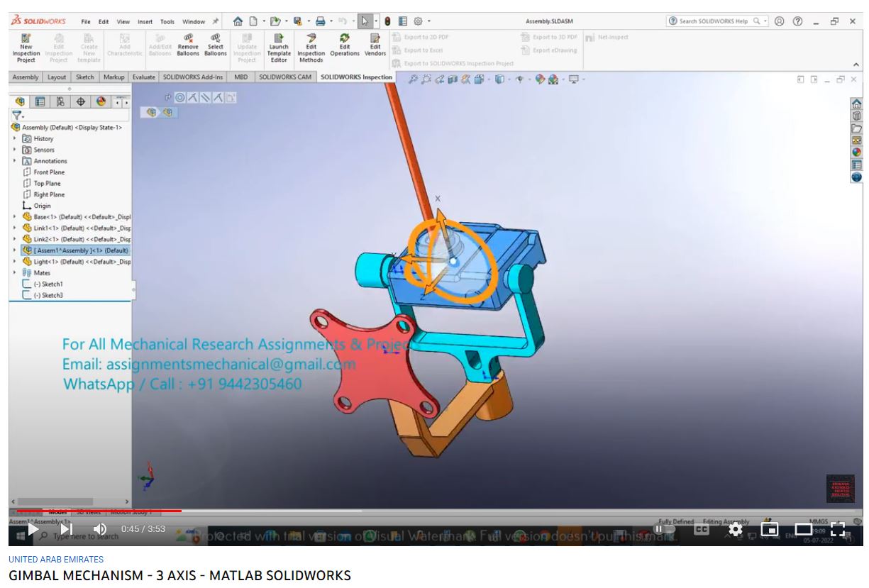Click the Select Balloons tool

[x=215, y=44]
